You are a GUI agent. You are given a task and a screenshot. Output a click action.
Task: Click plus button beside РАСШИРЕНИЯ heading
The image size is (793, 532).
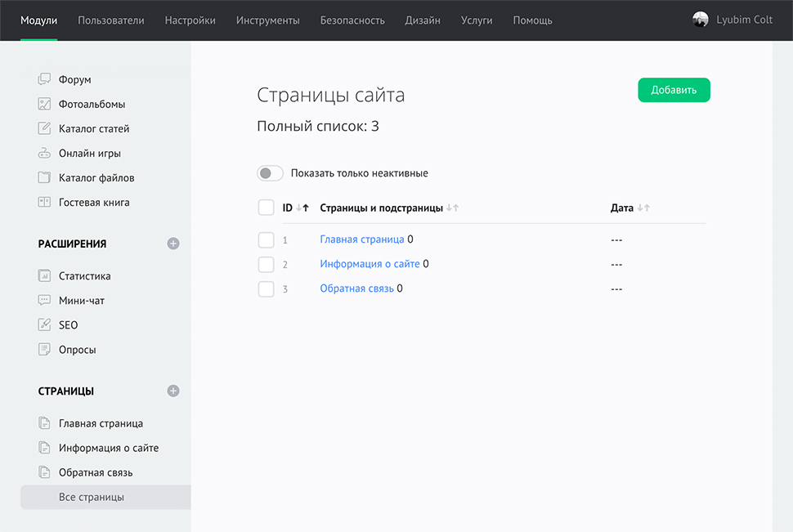(173, 244)
